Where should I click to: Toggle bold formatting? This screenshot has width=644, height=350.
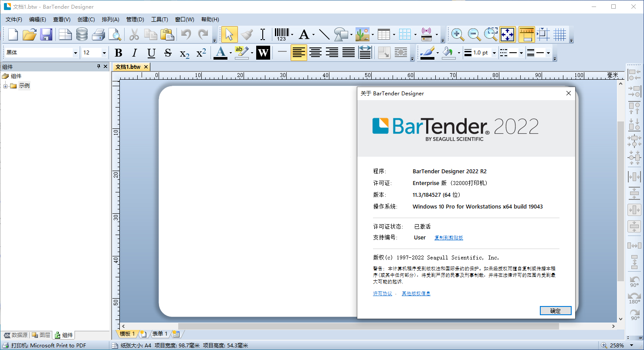(118, 52)
